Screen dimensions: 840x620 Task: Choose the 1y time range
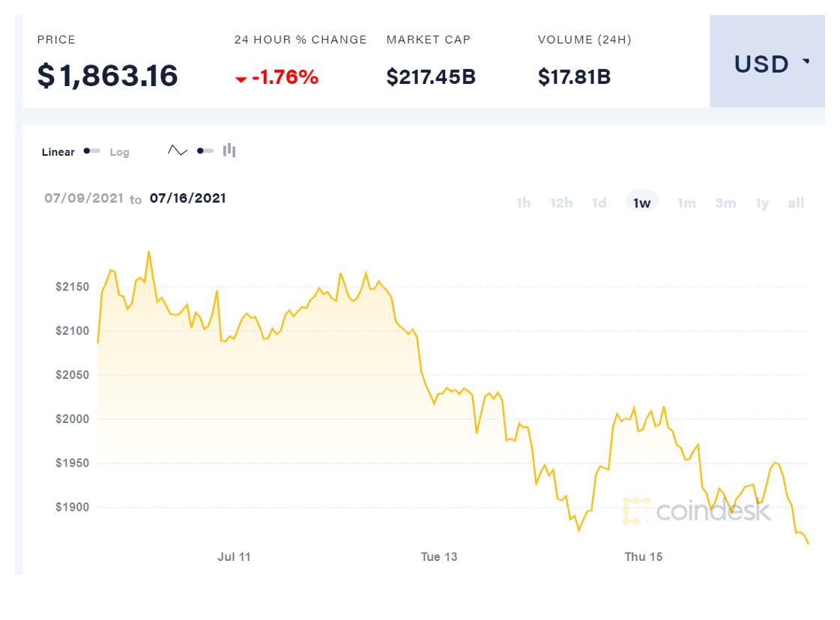pos(762,203)
